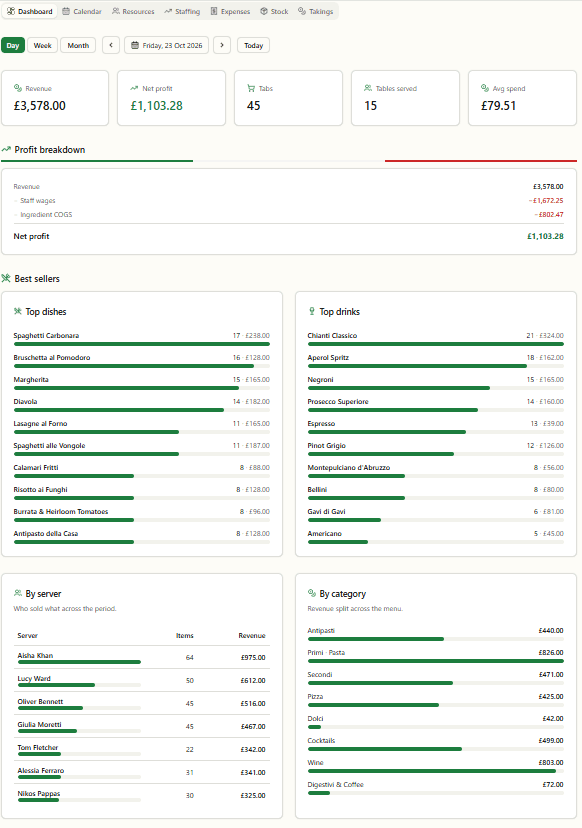
Task: Open the Resources tab
Action: point(133,11)
